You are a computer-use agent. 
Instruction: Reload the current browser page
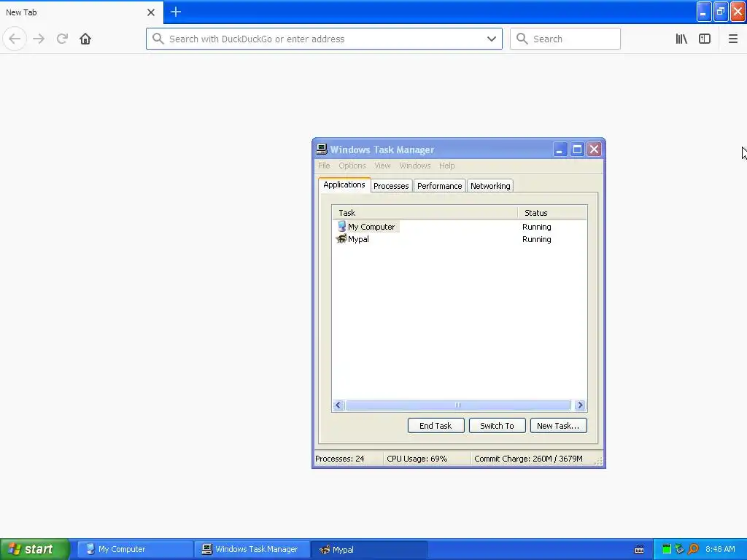62,39
